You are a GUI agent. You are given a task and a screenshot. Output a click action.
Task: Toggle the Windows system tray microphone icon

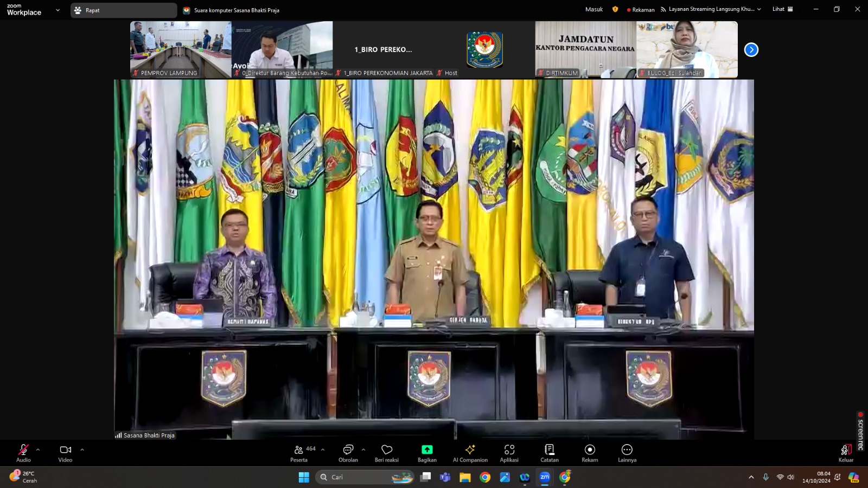pos(765,477)
